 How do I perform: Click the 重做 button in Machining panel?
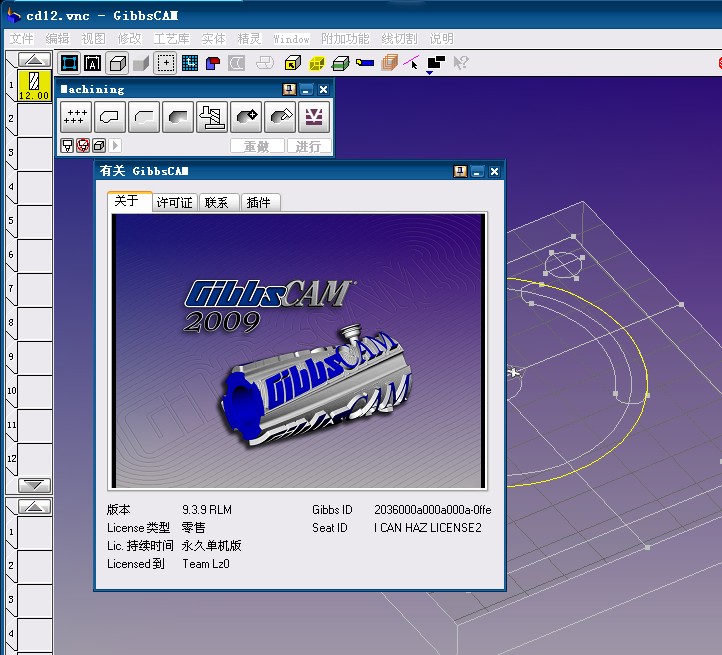click(257, 146)
